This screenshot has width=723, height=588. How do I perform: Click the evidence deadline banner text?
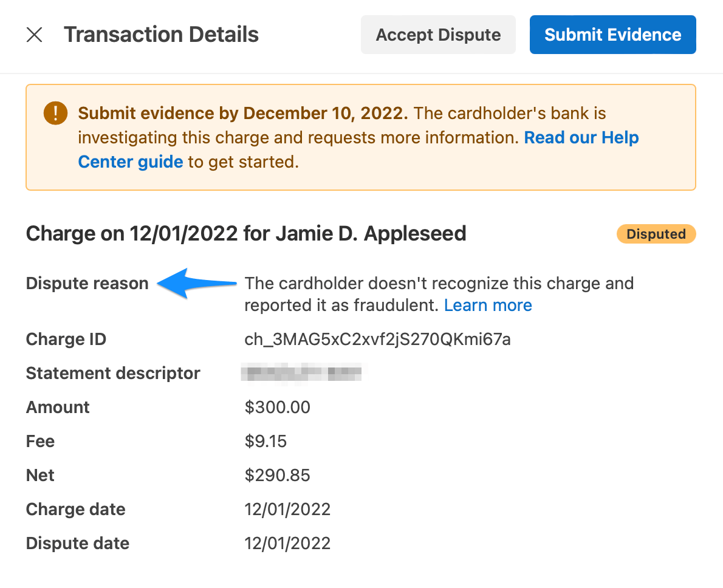(243, 113)
